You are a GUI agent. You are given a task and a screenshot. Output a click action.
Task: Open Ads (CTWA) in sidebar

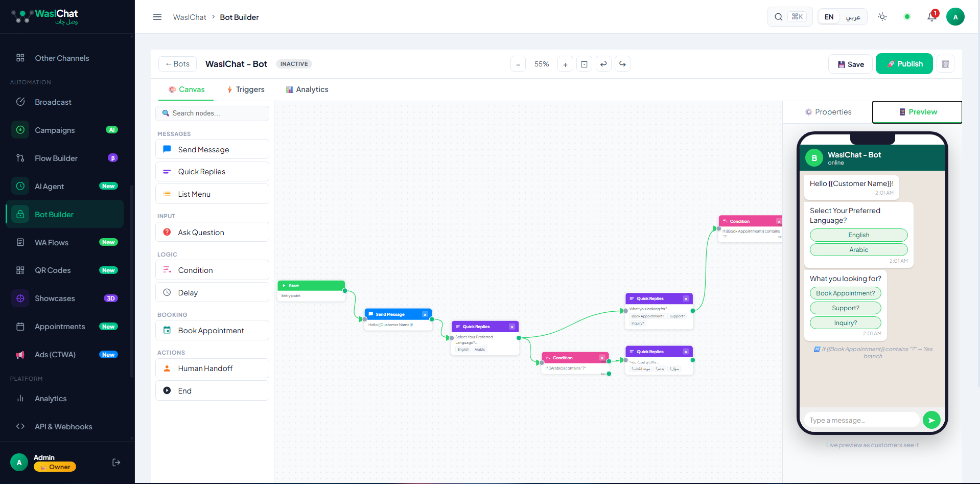(65, 355)
